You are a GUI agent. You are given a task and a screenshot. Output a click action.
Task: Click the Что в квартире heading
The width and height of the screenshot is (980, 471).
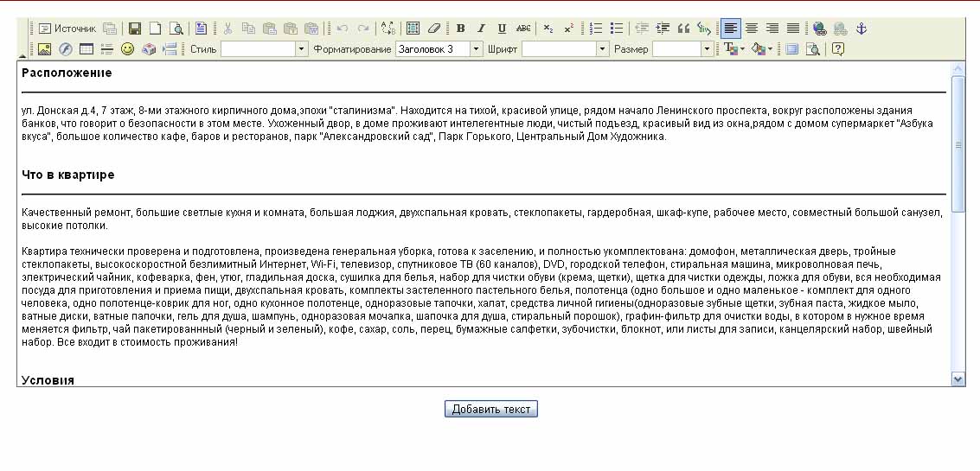point(68,175)
